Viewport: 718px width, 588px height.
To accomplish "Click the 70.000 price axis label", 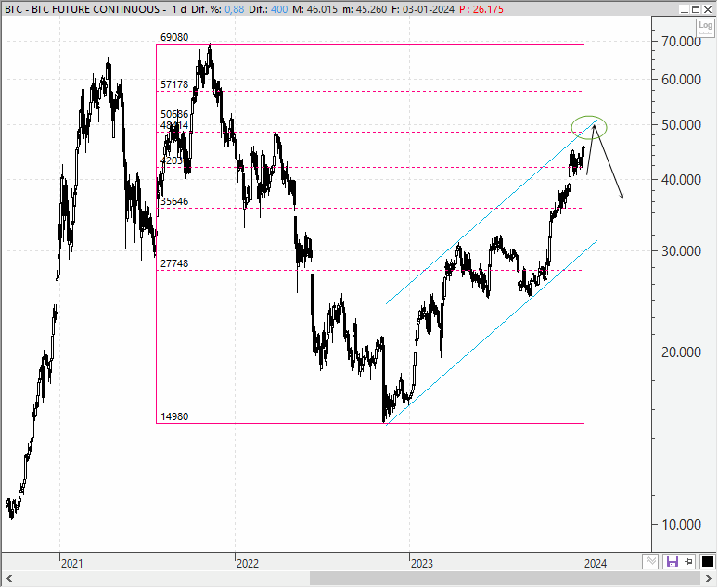I will click(682, 42).
